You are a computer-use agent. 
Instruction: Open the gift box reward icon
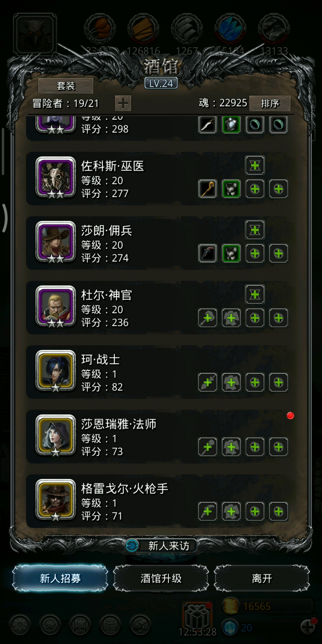tap(197, 616)
